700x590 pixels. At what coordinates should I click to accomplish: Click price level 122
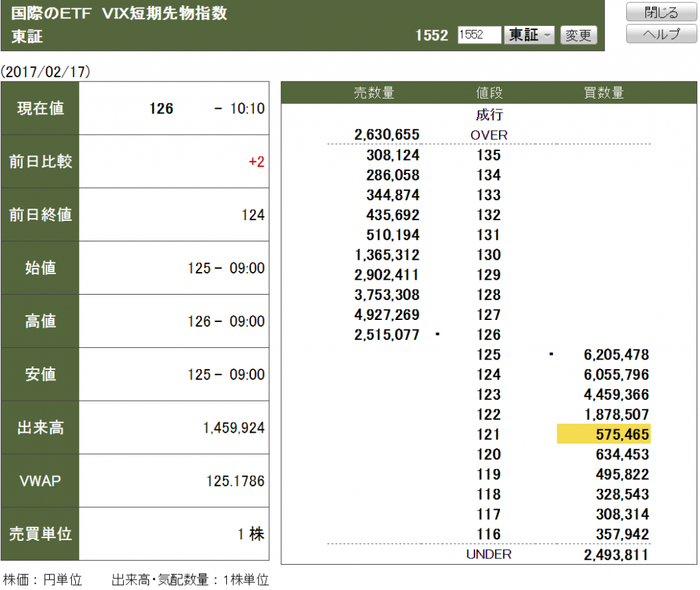(x=489, y=414)
